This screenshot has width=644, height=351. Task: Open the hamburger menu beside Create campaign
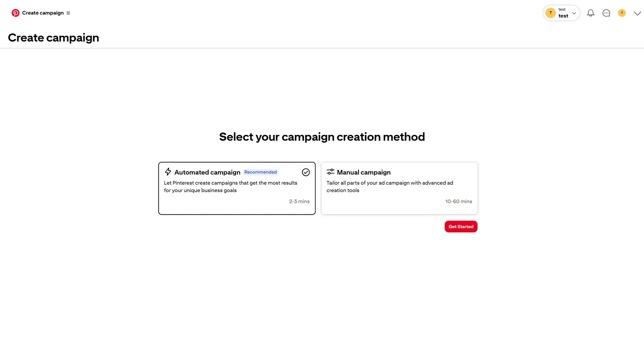[68, 13]
